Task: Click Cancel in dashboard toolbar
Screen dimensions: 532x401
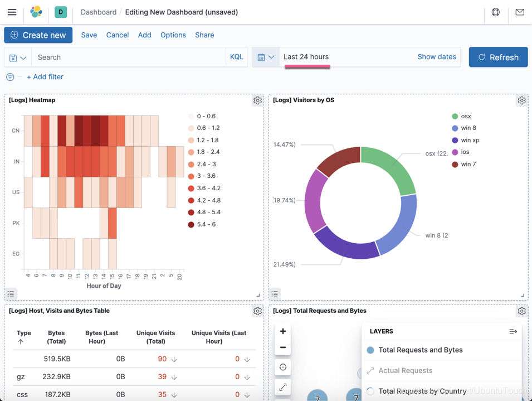Action: pos(118,35)
